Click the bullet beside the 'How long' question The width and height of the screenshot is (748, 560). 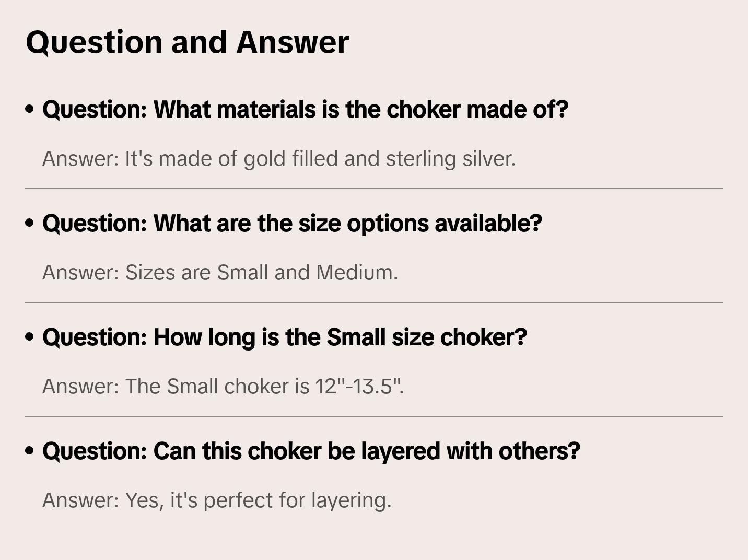[30, 337]
